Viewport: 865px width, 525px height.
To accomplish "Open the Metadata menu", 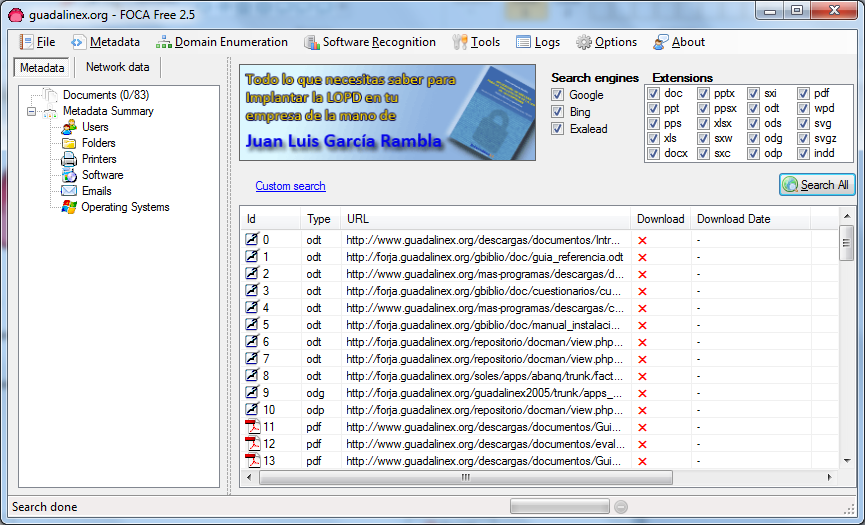I will pos(105,42).
